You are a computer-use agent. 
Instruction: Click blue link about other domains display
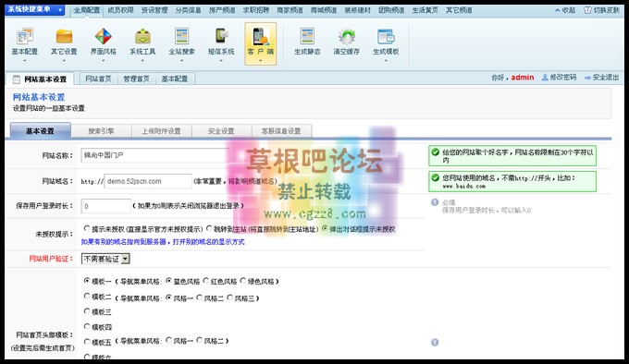[163, 242]
